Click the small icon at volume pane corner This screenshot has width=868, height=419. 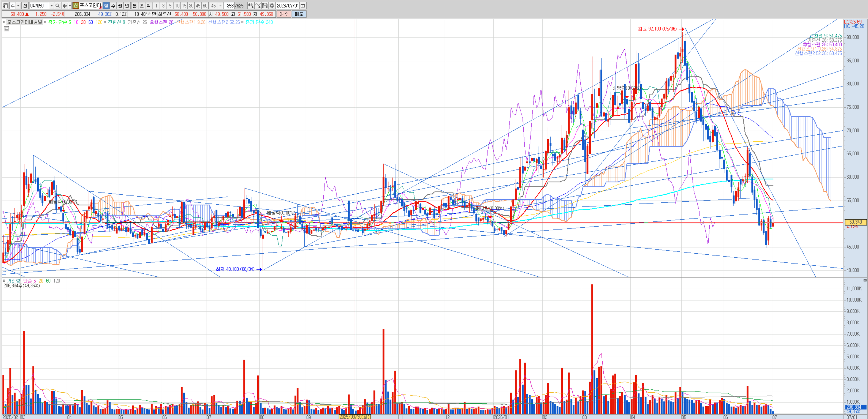865,280
